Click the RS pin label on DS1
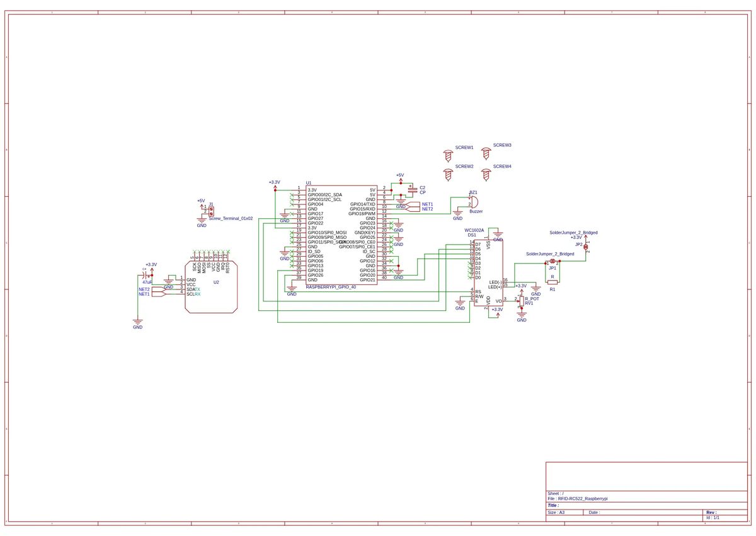This screenshot has width=756, height=536. coord(478,291)
